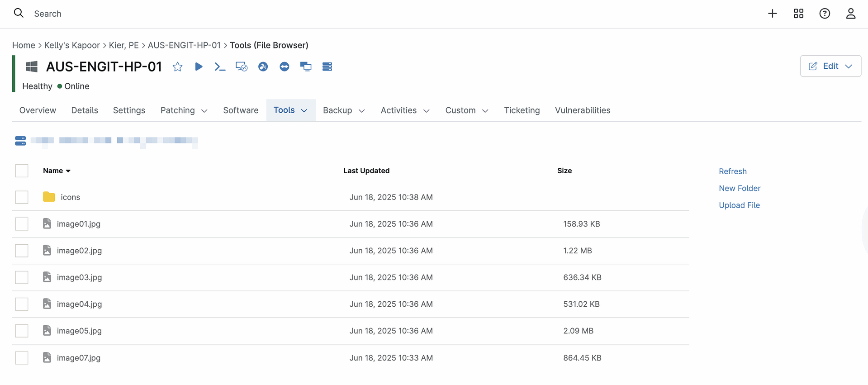
Task: Switch to the Overview tab
Action: (x=38, y=110)
